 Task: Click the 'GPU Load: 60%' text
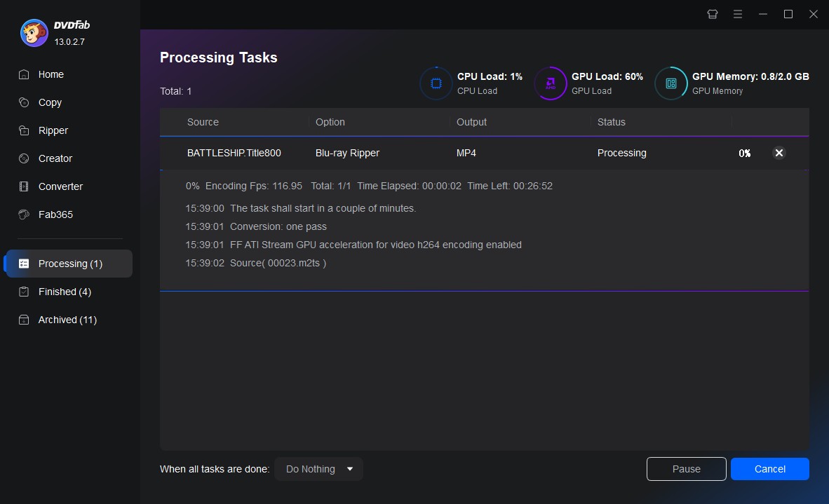[607, 76]
